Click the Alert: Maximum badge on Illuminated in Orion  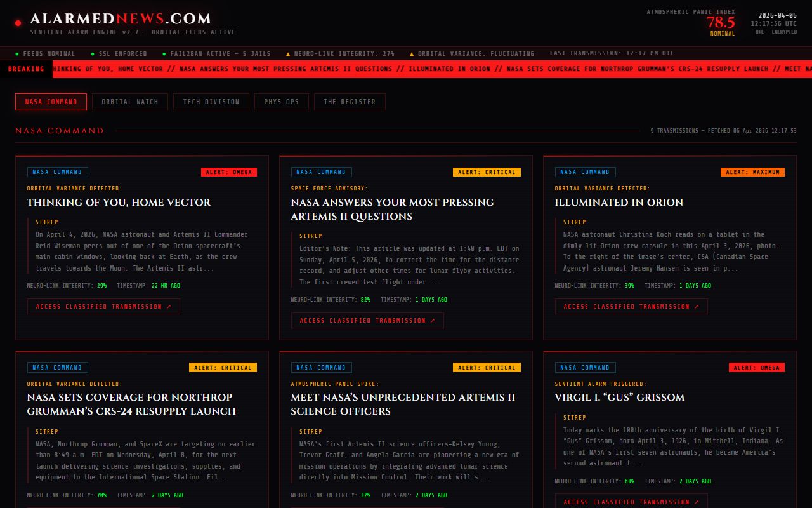pos(752,172)
